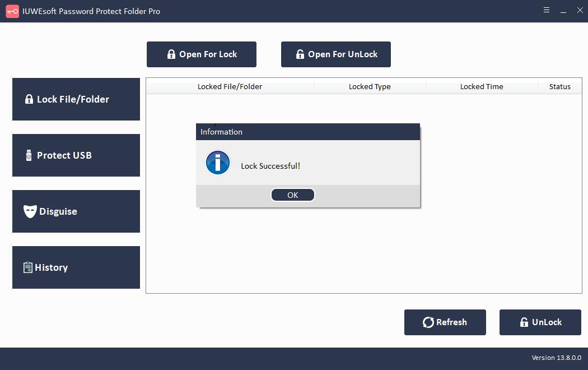Go to the History section

pyautogui.click(x=76, y=267)
